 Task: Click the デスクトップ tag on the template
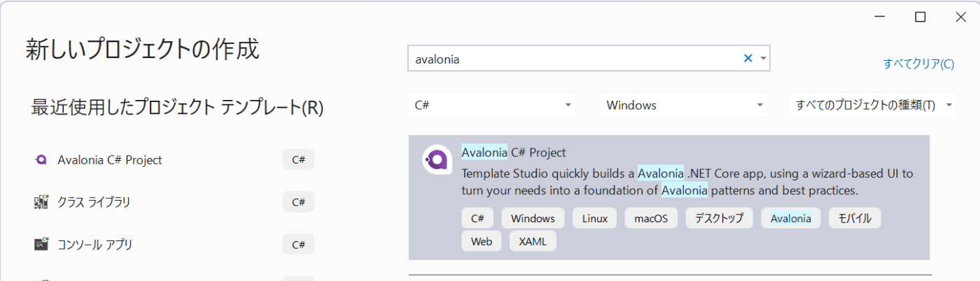point(719,218)
